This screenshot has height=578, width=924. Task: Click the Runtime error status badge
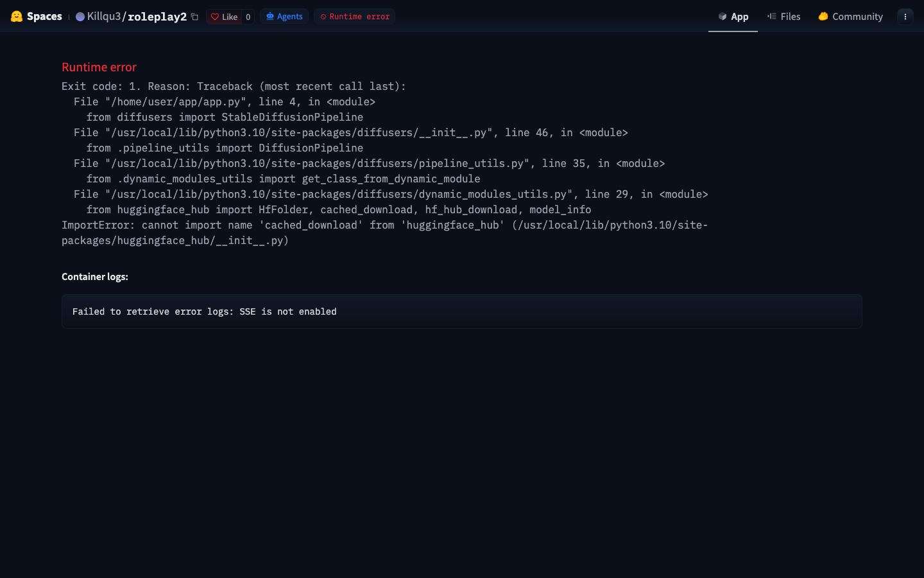355,17
